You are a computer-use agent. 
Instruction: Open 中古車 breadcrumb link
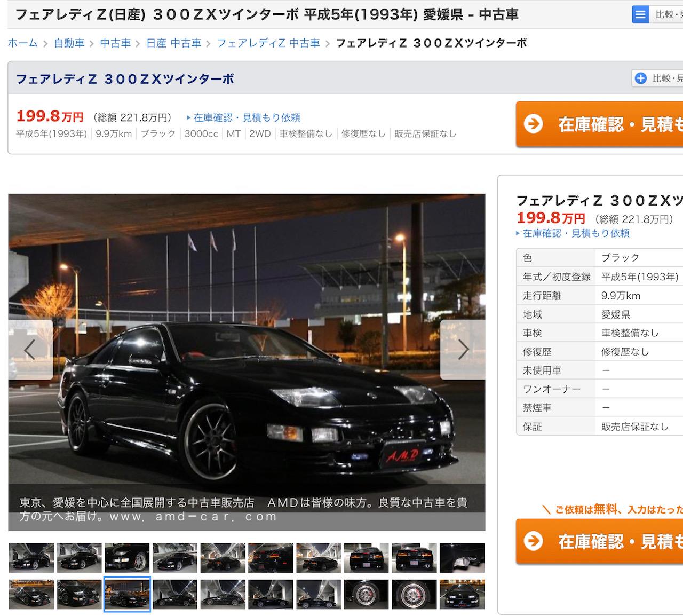pyautogui.click(x=115, y=43)
